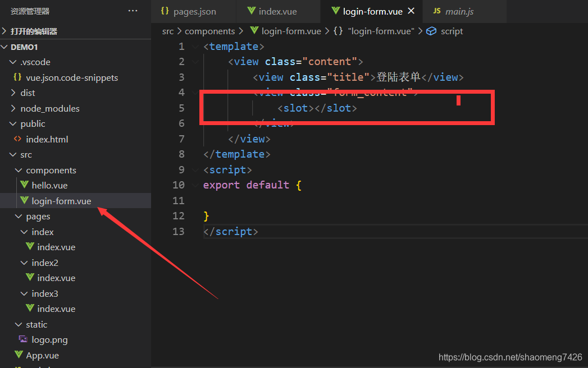
Task: Fold the content view at line 2
Action: click(195, 62)
